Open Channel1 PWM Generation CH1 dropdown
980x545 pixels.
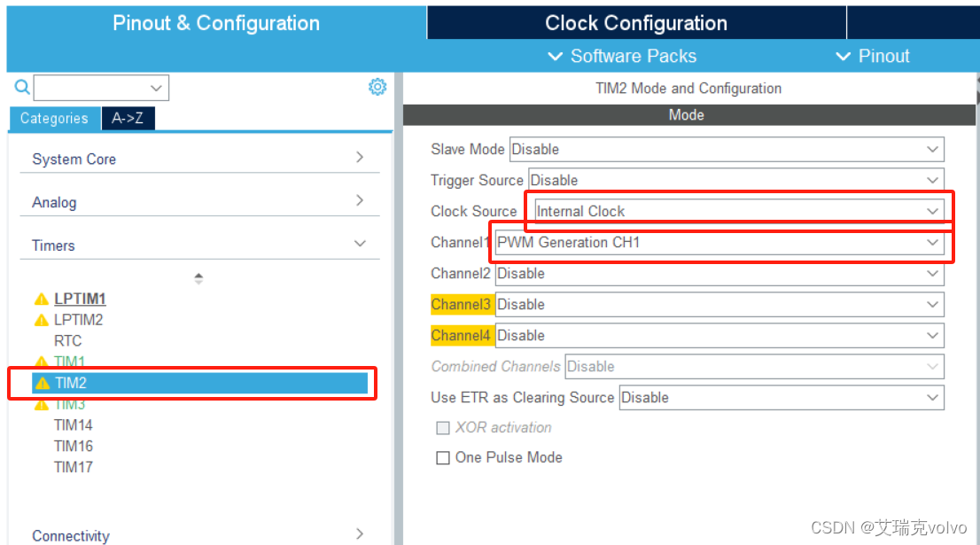719,243
